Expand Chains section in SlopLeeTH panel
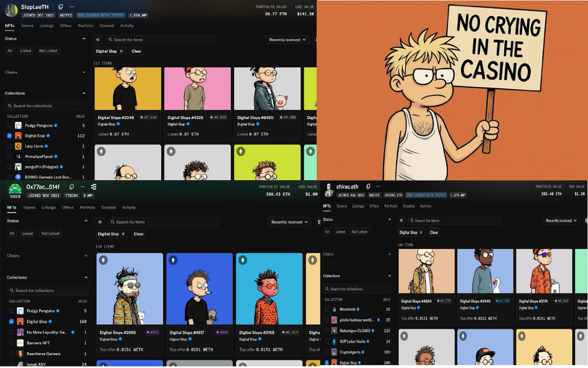Screen dimensions: 588x368 point(84,73)
